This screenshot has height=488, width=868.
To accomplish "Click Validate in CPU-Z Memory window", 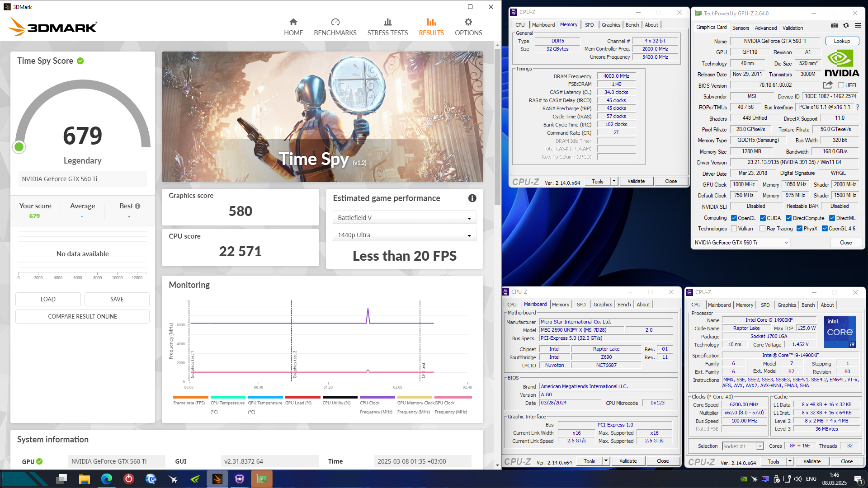I will [636, 181].
